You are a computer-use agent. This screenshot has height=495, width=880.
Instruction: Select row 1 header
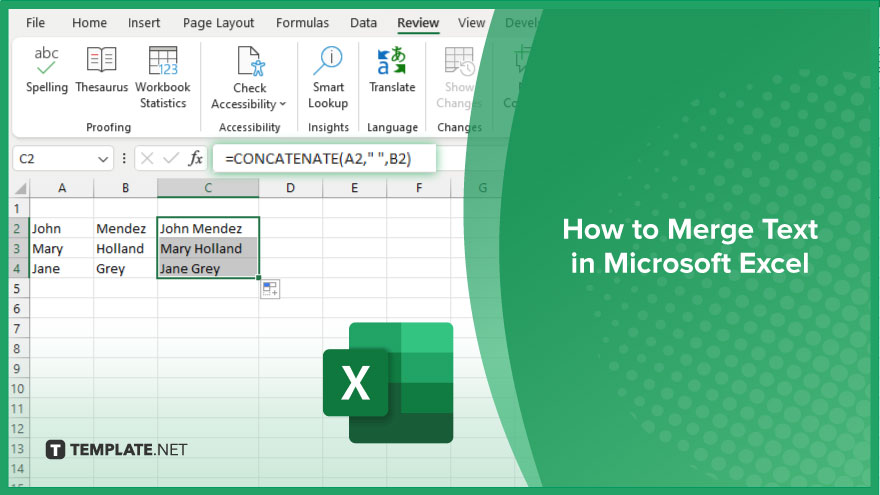pos(17,209)
